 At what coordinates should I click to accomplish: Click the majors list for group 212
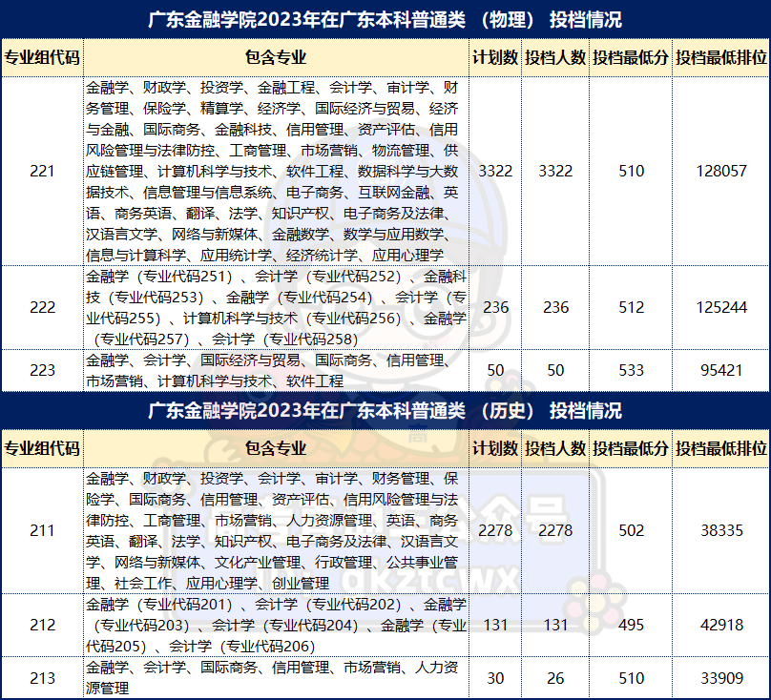[276, 625]
